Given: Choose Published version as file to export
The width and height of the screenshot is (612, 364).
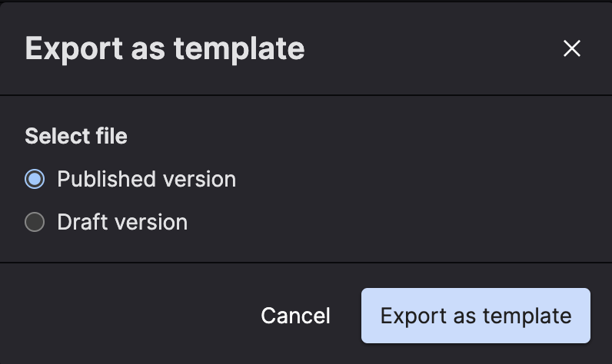Looking at the screenshot, I should pos(35,180).
